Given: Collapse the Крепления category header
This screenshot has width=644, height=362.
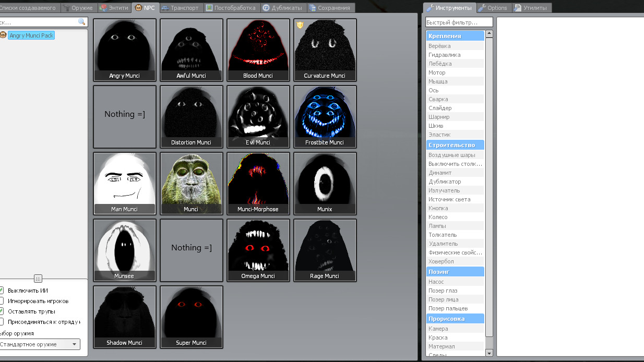Looking at the screenshot, I should [455, 35].
